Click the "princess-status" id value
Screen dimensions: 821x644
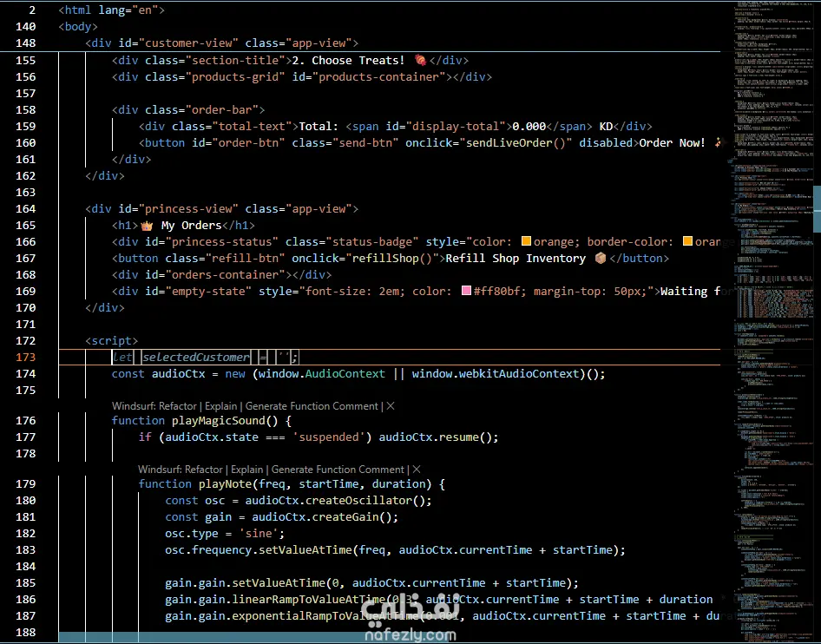pyautogui.click(x=221, y=241)
